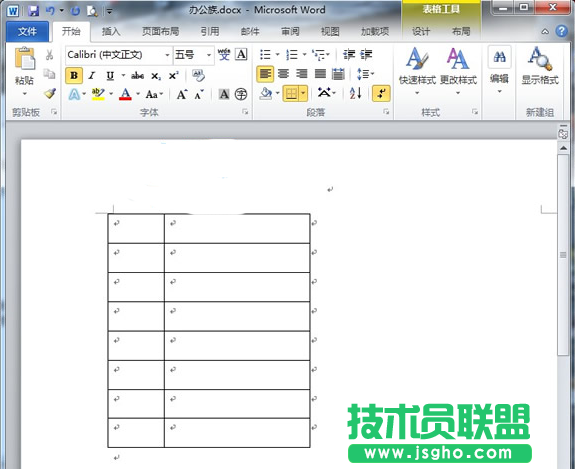Click the character border icon

coord(241,55)
